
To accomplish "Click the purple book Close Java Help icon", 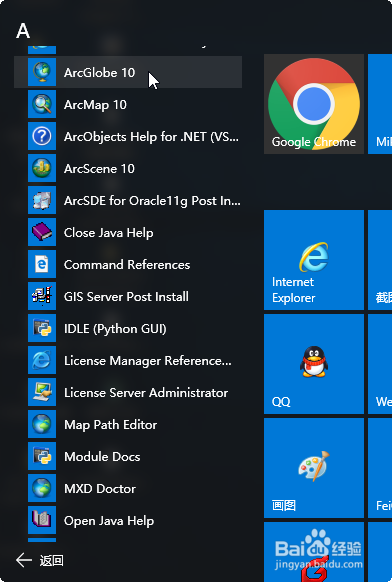I will pos(42,232).
